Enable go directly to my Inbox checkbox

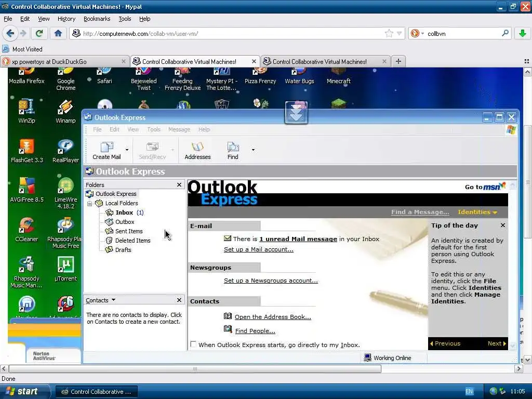point(193,344)
